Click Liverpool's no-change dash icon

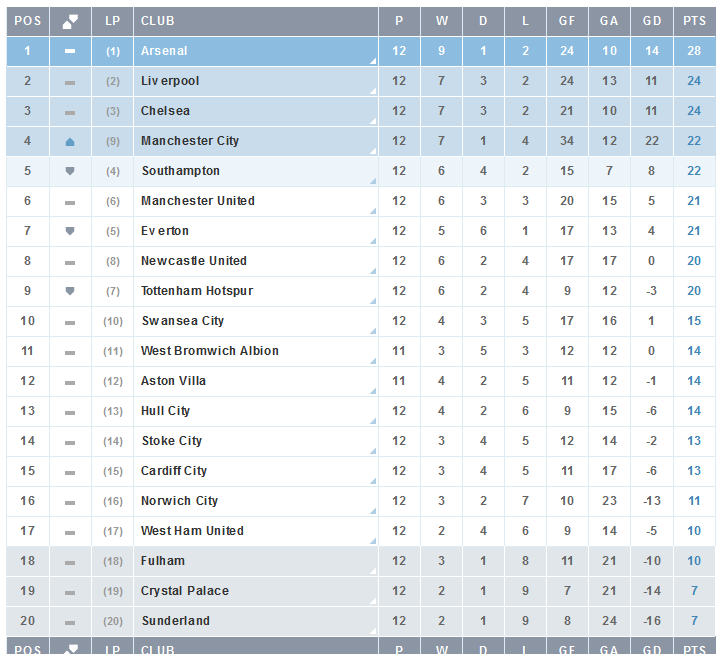coord(70,83)
